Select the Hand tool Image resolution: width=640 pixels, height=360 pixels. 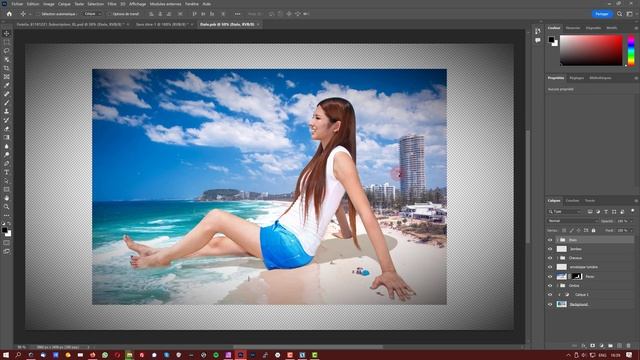click(7, 198)
